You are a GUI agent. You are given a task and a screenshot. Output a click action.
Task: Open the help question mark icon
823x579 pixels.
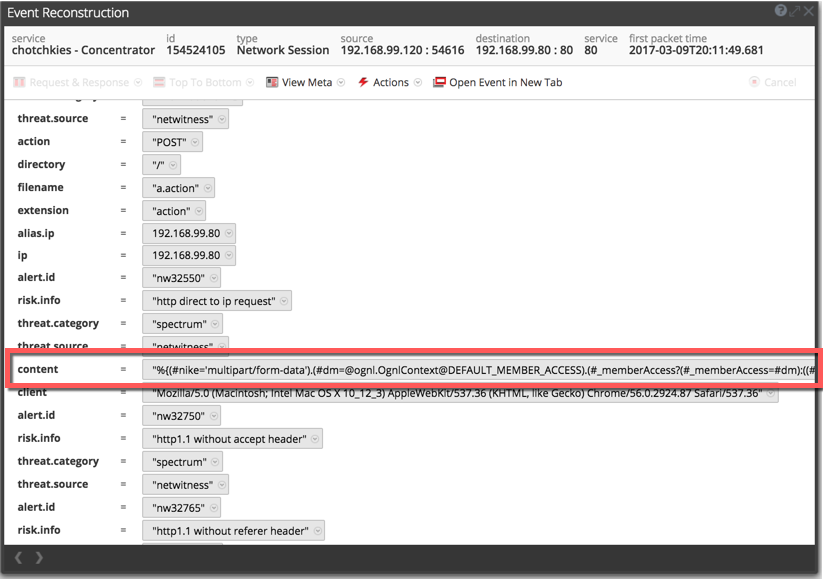781,12
